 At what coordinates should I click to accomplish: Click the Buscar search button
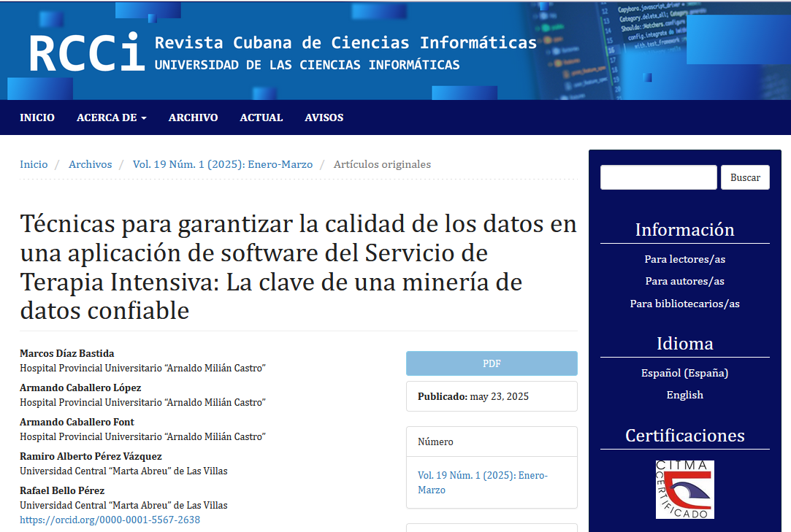click(x=744, y=177)
